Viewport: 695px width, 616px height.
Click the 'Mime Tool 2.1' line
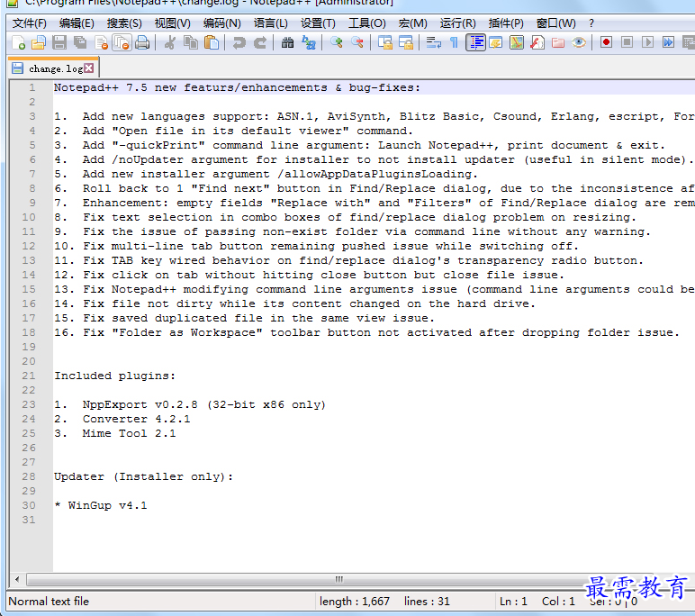click(115, 433)
